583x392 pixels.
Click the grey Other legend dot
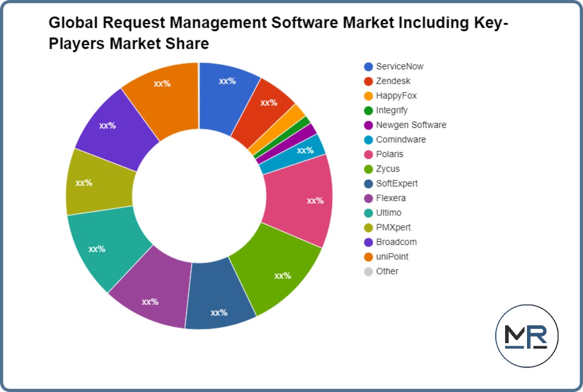[369, 271]
